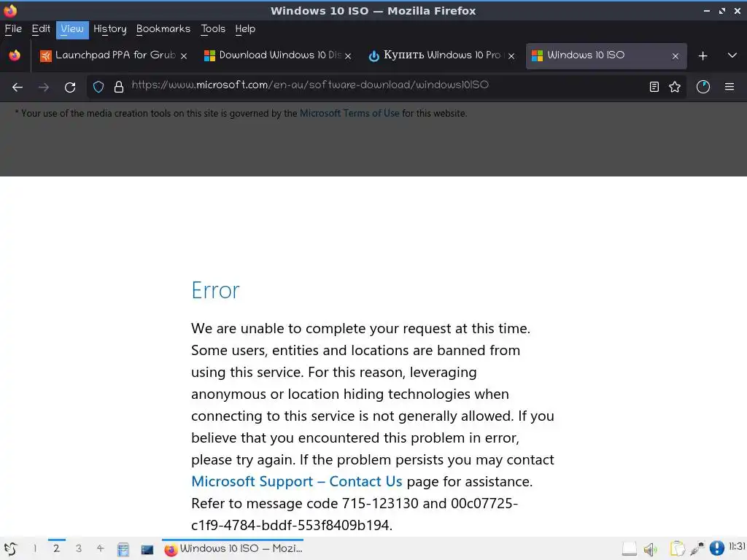Screen dimensions: 747x560
Task: Open the Tools menu
Action: pyautogui.click(x=213, y=29)
